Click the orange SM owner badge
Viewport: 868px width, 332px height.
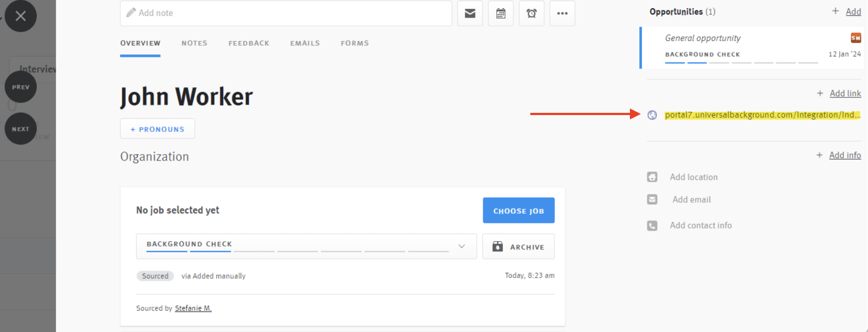(x=855, y=38)
